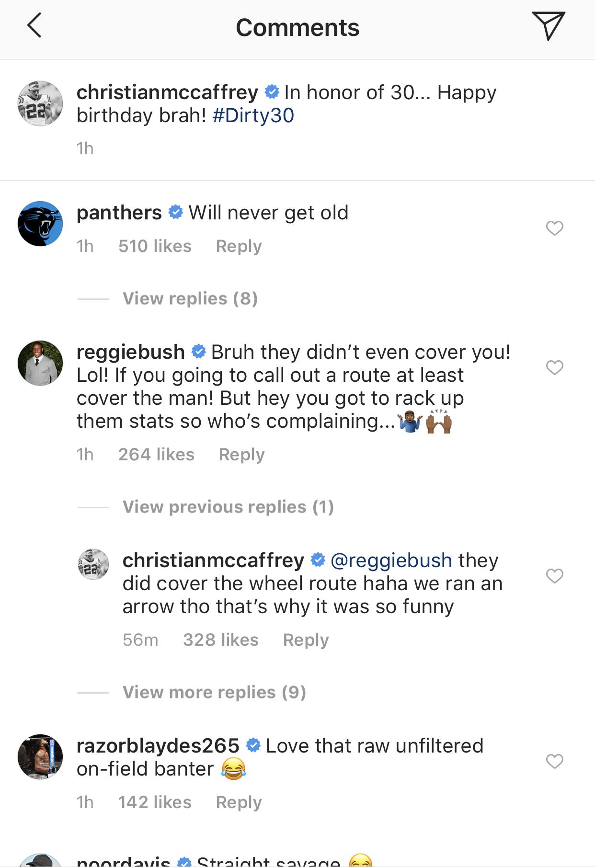Reply to reggiebush's comment
Screen dimensions: 595x868
[x=241, y=455]
